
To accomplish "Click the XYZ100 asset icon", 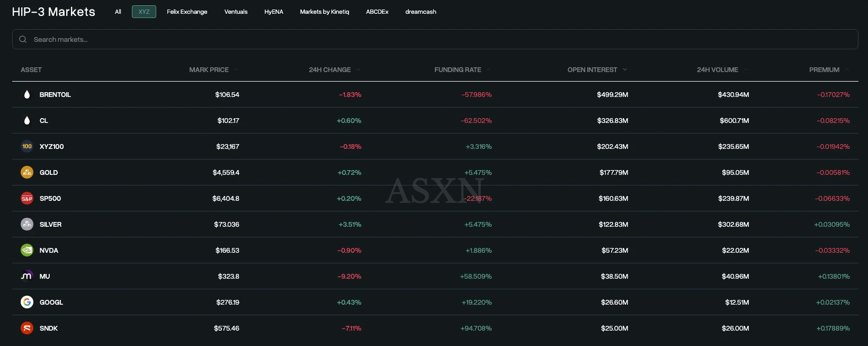I will (x=27, y=147).
